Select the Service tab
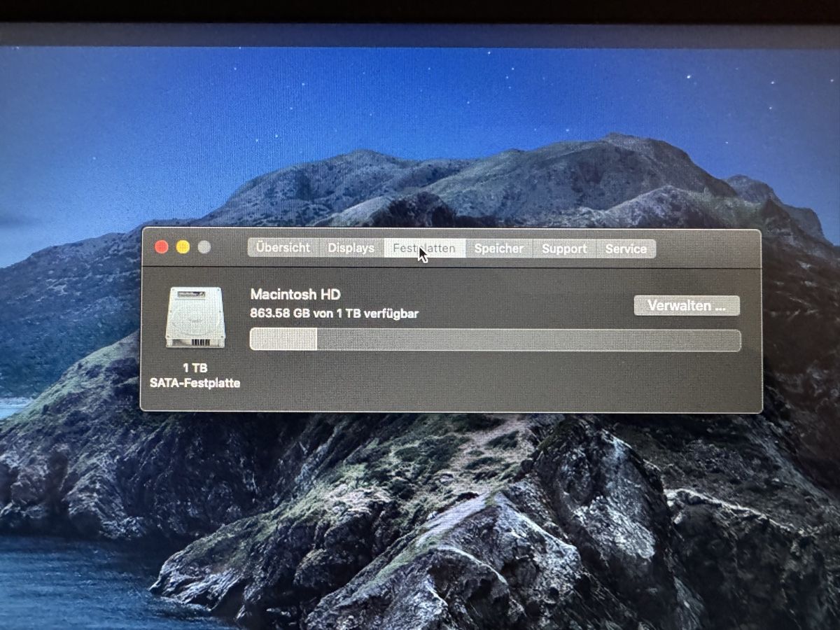The height and width of the screenshot is (630, 840). 626,248
